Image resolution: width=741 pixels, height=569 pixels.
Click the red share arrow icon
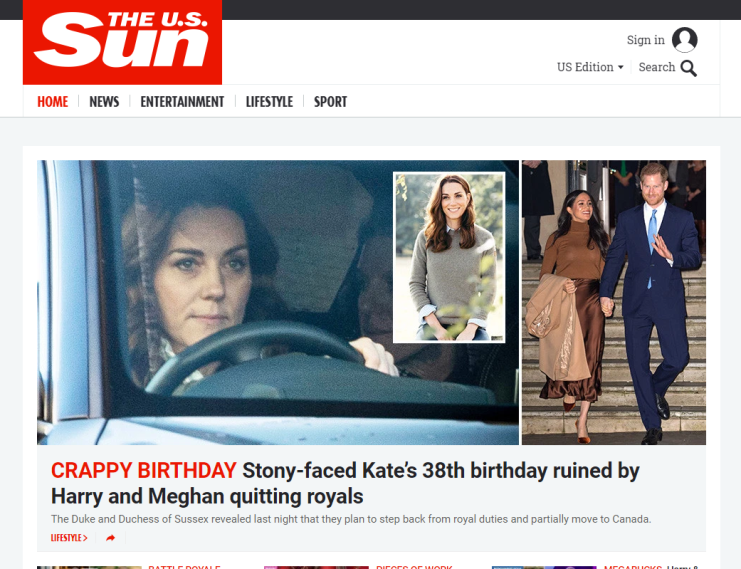tap(110, 538)
